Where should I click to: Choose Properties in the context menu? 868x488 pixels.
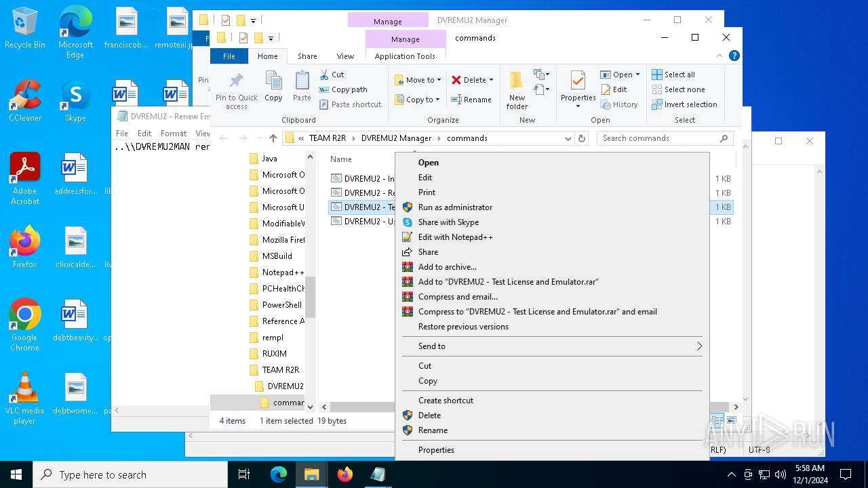coord(552,450)
